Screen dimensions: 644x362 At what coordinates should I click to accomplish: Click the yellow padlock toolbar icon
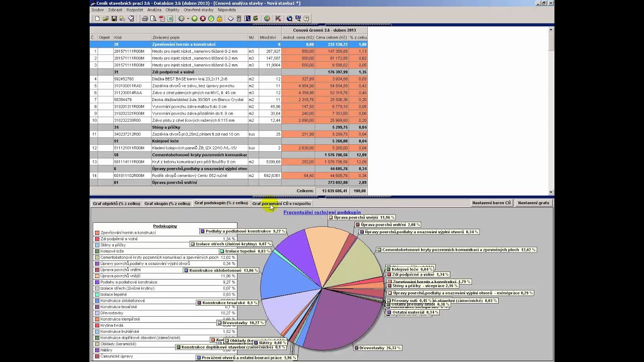tap(219, 19)
